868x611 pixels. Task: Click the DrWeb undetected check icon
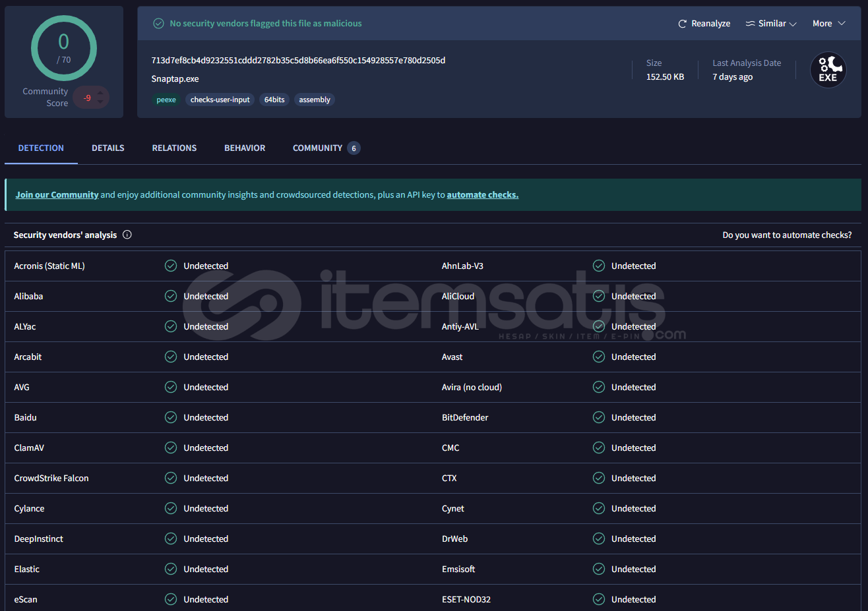(x=599, y=538)
